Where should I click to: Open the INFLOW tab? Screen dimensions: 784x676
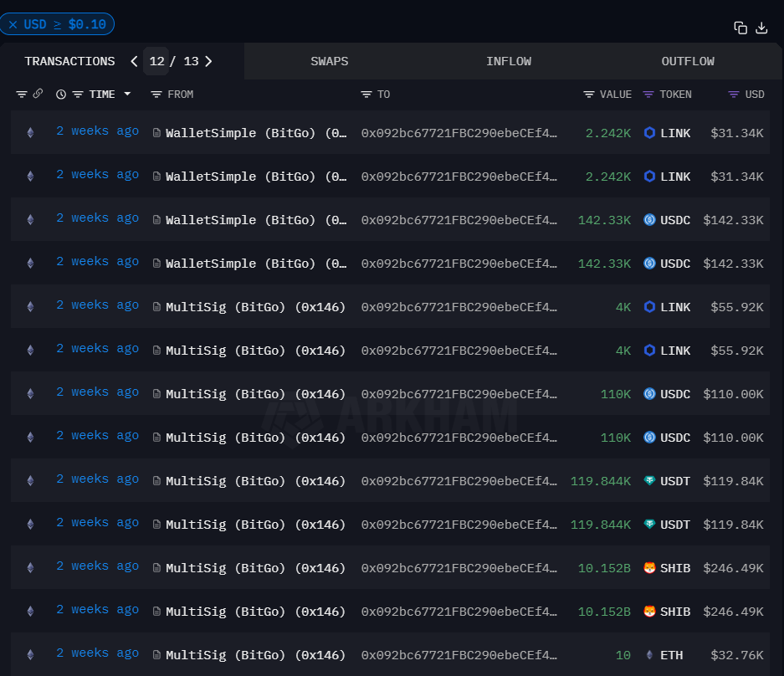point(509,60)
